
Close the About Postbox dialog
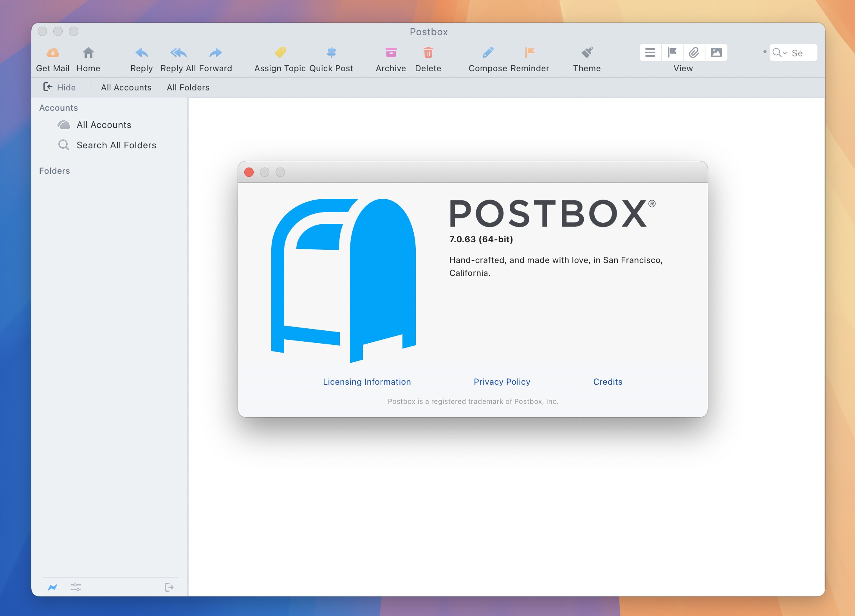click(x=249, y=172)
